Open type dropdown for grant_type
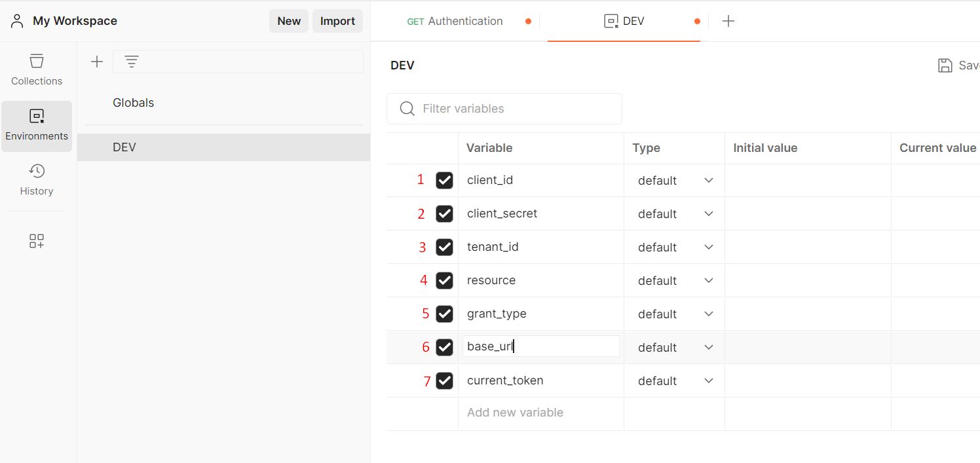 pyautogui.click(x=675, y=314)
